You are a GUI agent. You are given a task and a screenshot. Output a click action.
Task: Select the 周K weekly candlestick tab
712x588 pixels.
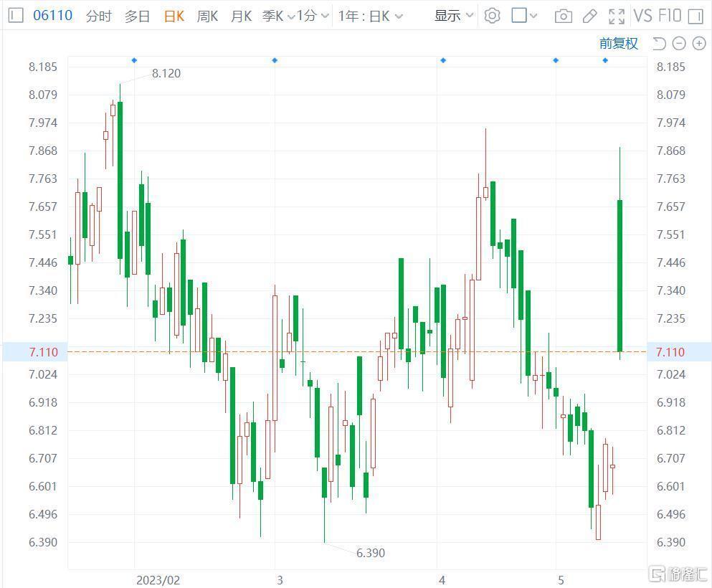(207, 16)
